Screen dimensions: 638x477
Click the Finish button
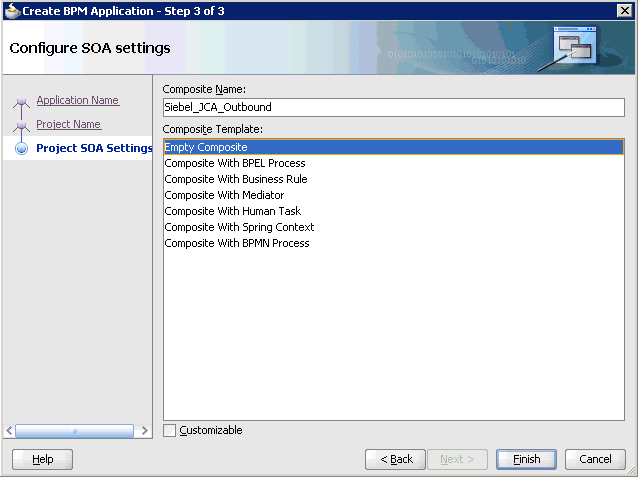(526, 459)
